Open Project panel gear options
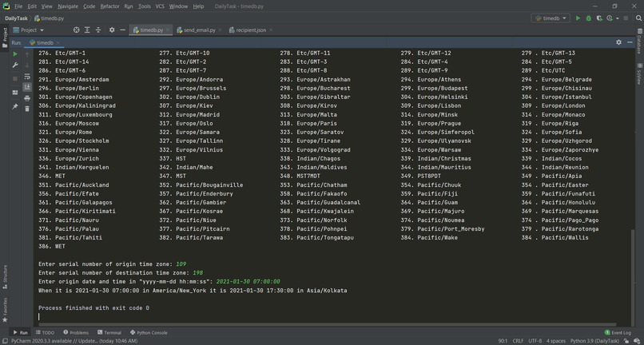The height and width of the screenshot is (345, 644). click(x=112, y=30)
